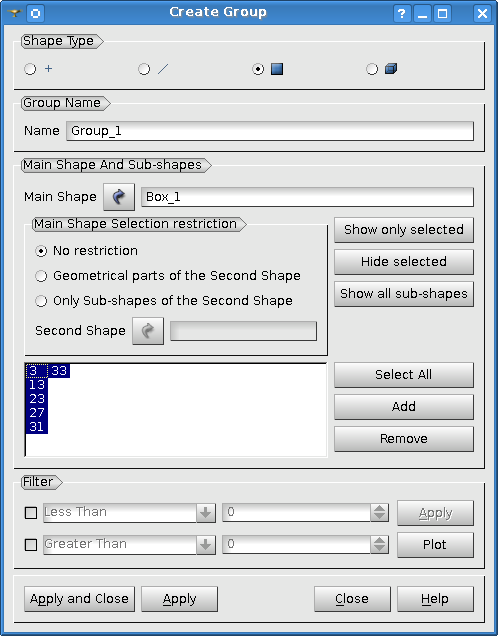Choose the solid cube shape type icon
498x636 pixels.
[x=391, y=69]
